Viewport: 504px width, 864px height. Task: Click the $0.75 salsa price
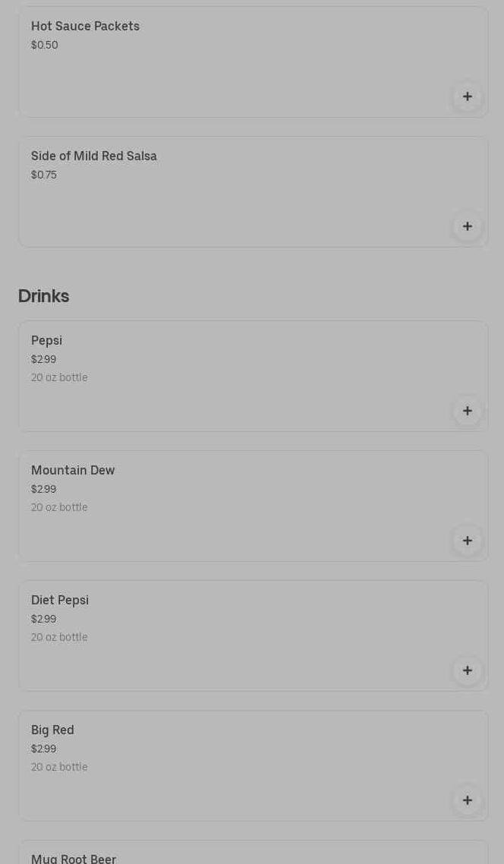pos(44,175)
